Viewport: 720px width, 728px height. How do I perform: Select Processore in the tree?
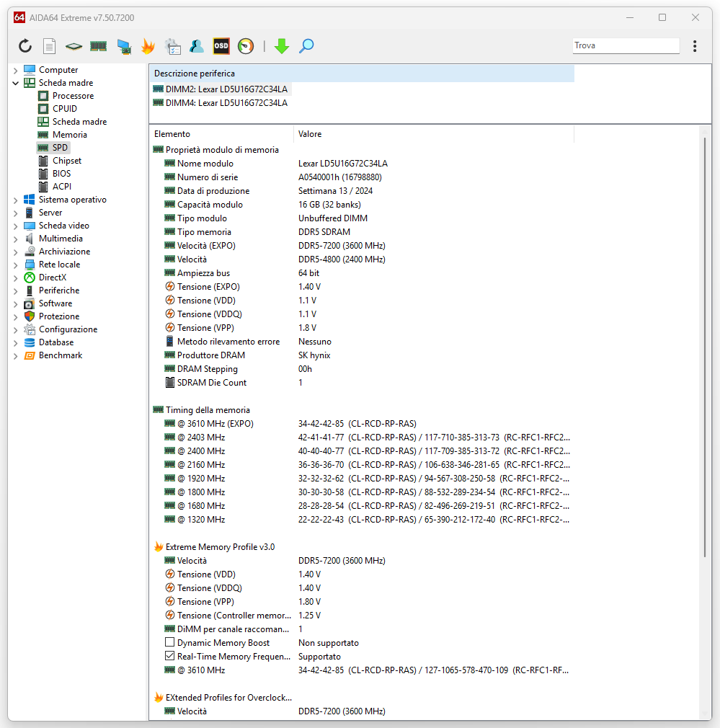(73, 96)
